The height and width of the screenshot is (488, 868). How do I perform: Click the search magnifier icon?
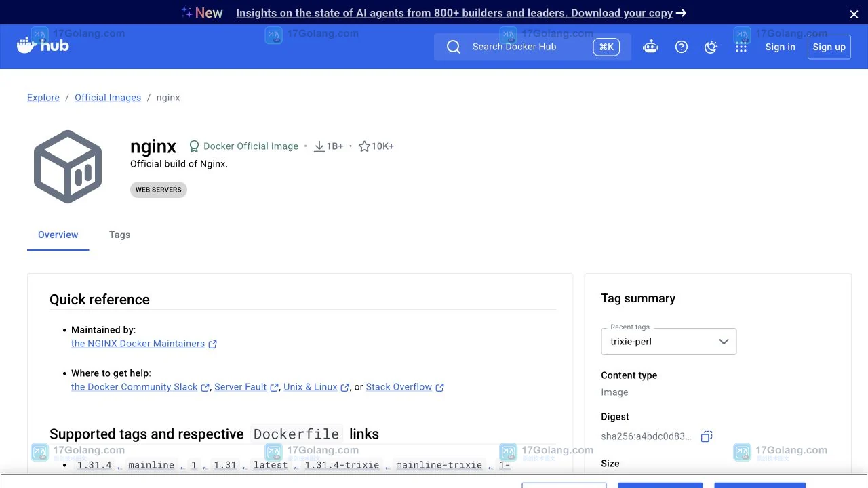pyautogui.click(x=454, y=47)
